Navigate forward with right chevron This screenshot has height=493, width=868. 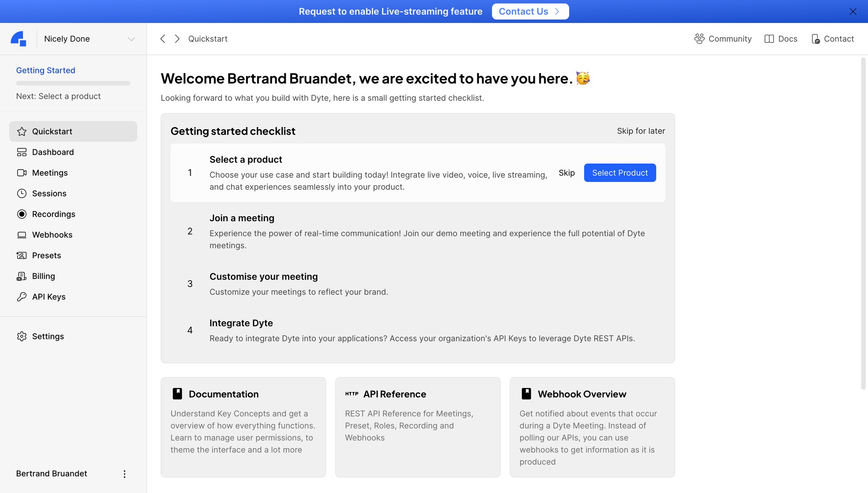177,39
